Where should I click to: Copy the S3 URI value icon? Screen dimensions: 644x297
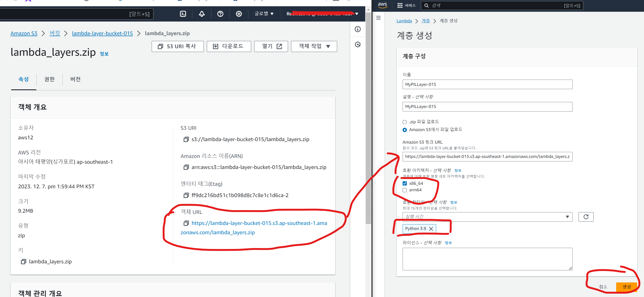tap(186, 139)
